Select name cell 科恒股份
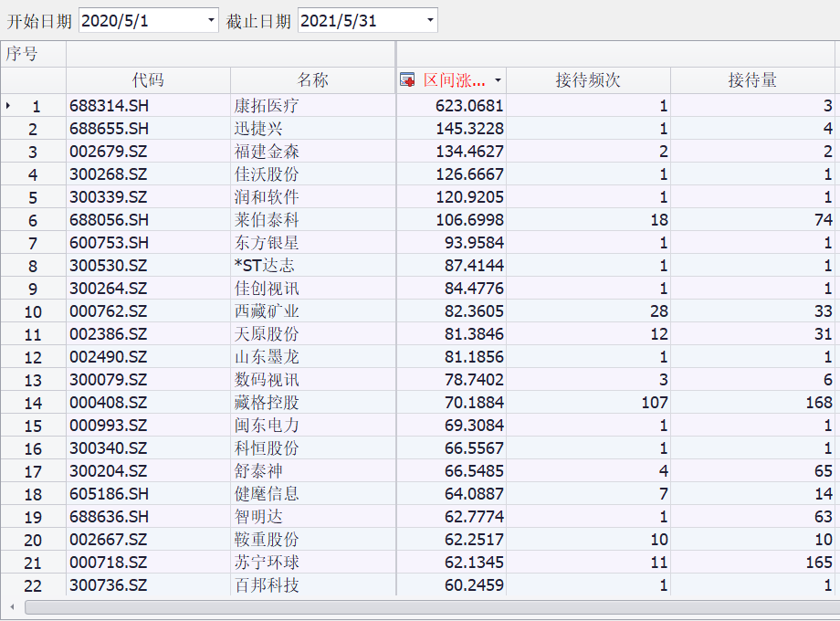Screen dimensions: 840x621 click(x=313, y=447)
